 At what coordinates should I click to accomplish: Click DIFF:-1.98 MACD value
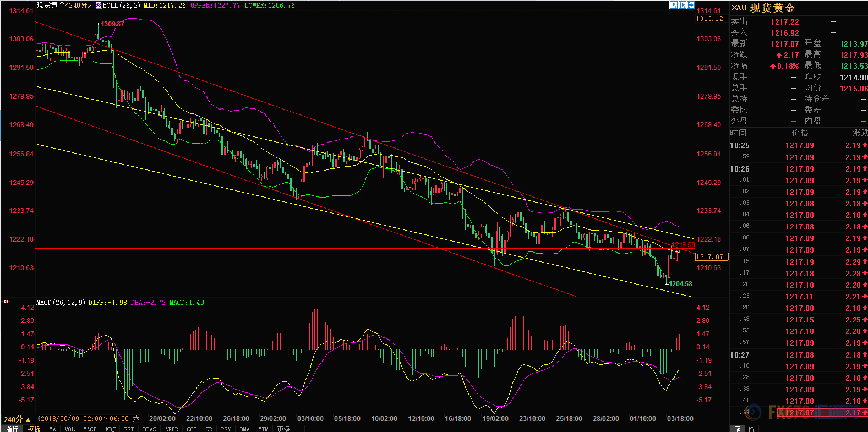[107, 303]
